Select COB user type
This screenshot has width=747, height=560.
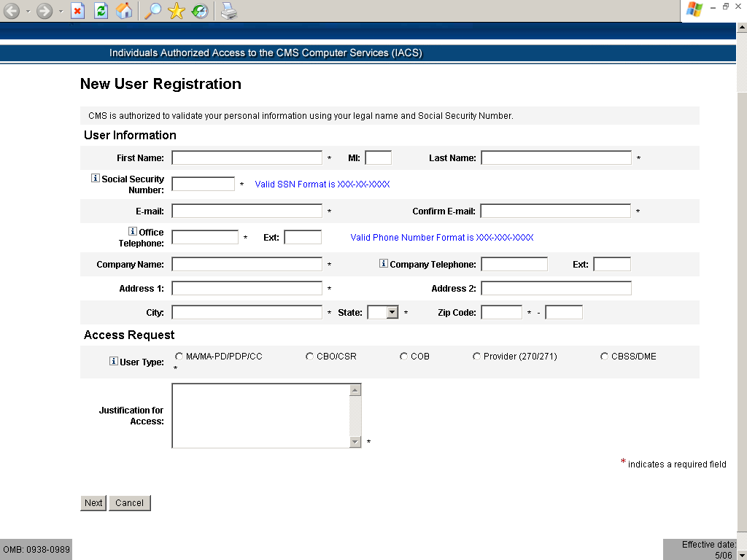click(404, 356)
